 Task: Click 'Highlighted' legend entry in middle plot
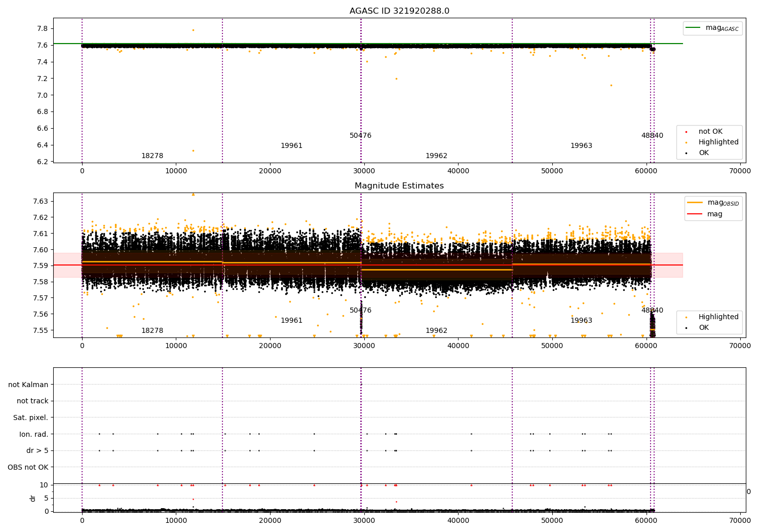(x=711, y=317)
